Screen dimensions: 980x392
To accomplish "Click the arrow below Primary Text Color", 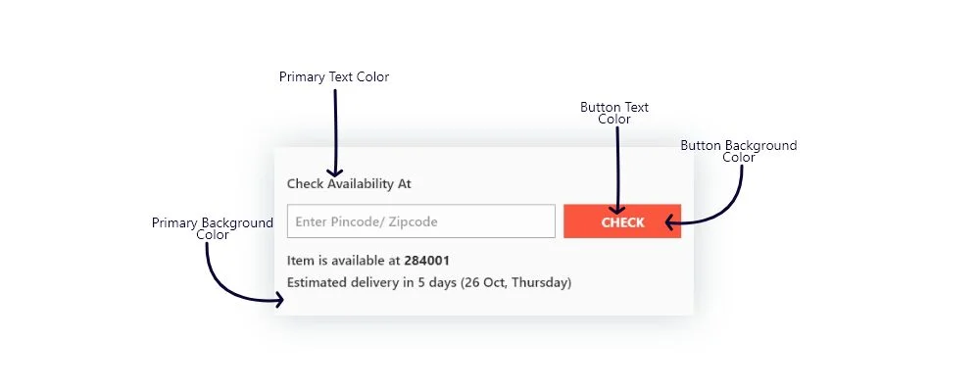I will 334,127.
